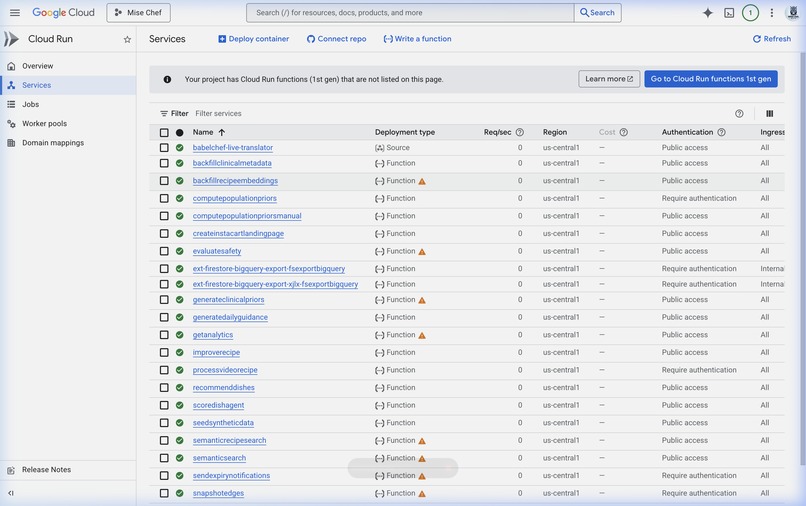Open the Mise Chef project selector
Screen dimensions: 806x506
pos(138,13)
